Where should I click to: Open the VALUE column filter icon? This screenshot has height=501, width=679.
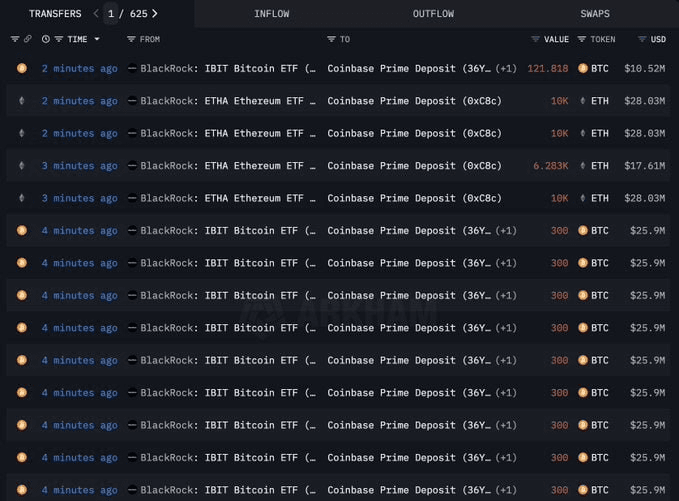(536, 39)
